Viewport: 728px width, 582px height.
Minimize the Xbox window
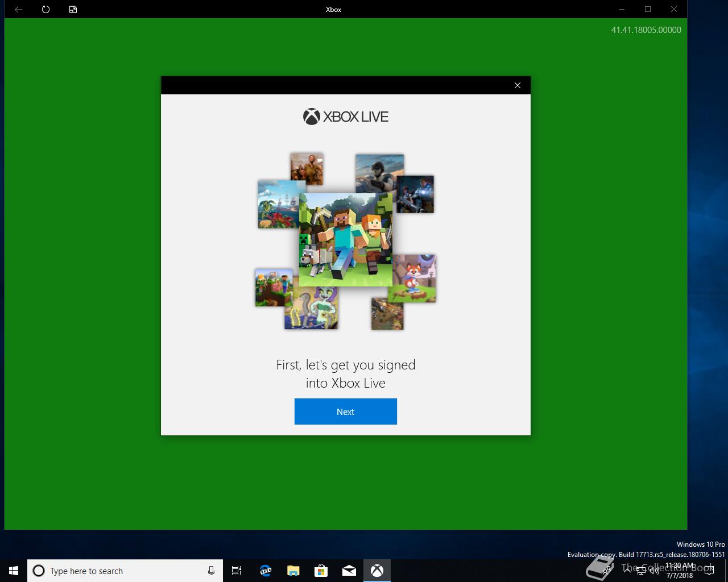pos(622,9)
